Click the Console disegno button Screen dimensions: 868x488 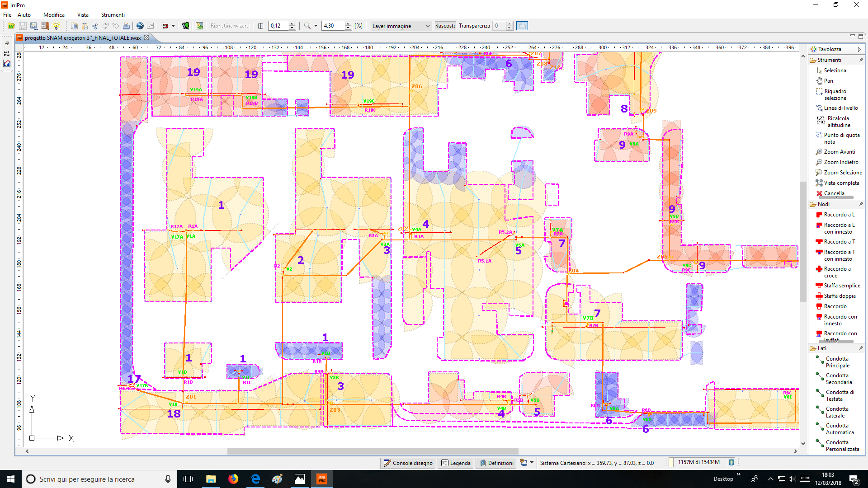[x=408, y=463]
